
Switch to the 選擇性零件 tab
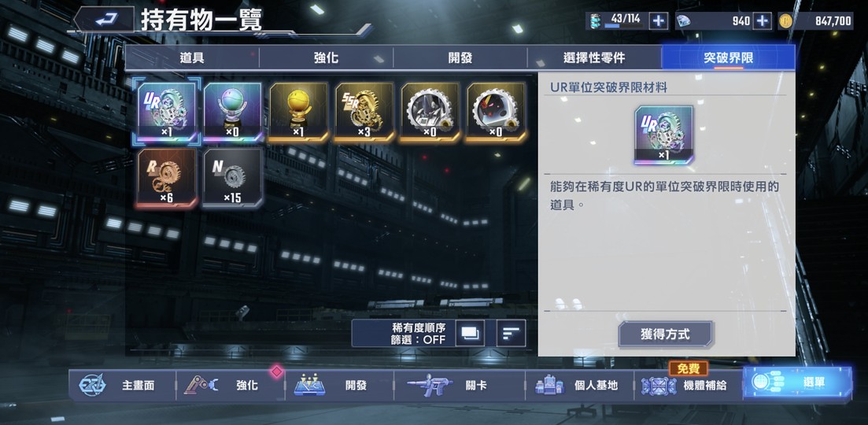coord(594,57)
